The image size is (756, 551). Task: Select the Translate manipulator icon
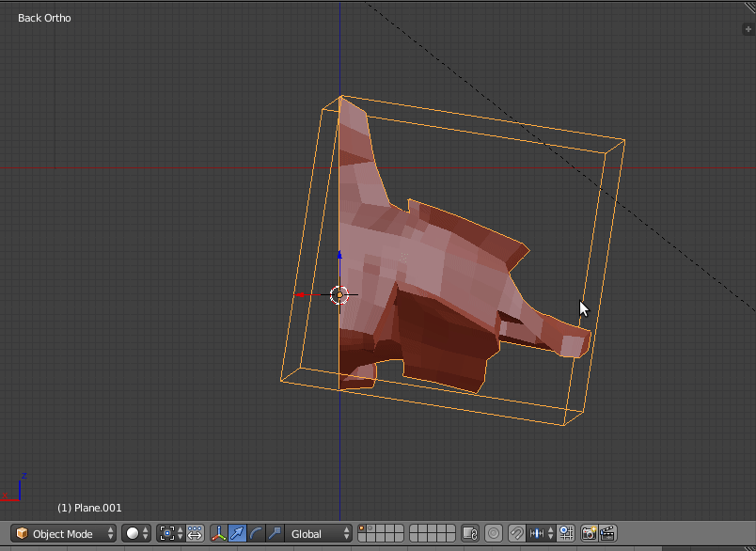click(235, 533)
